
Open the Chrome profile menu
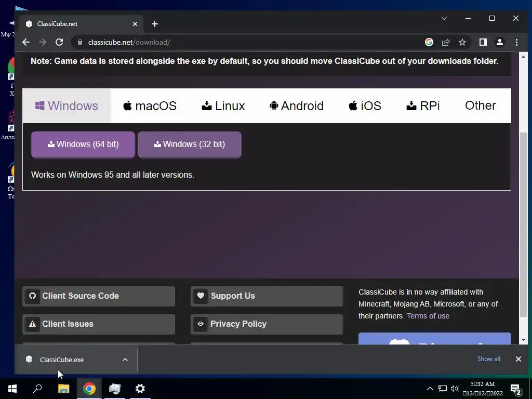point(500,42)
